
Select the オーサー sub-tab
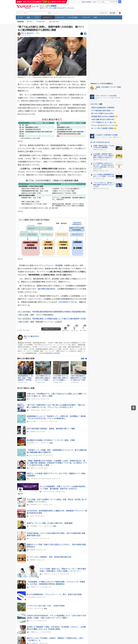coord(30,21)
